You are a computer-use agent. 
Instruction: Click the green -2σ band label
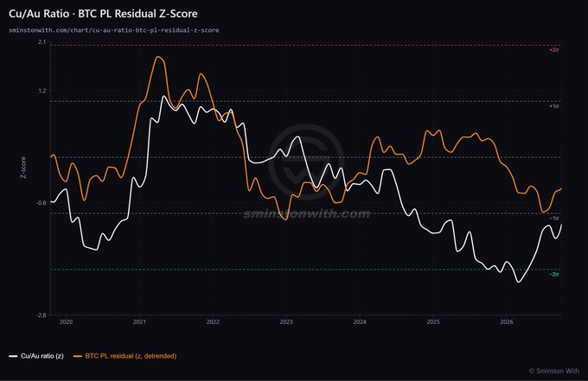(554, 274)
